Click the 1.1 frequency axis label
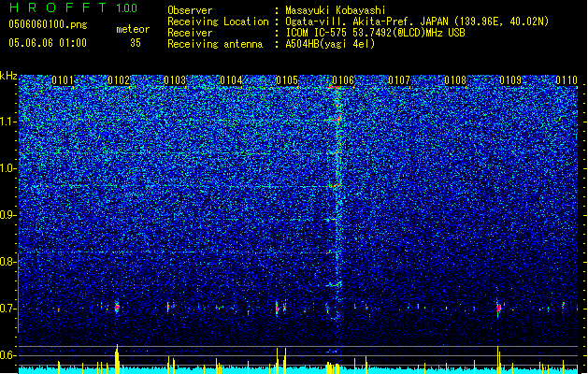 click(7, 122)
